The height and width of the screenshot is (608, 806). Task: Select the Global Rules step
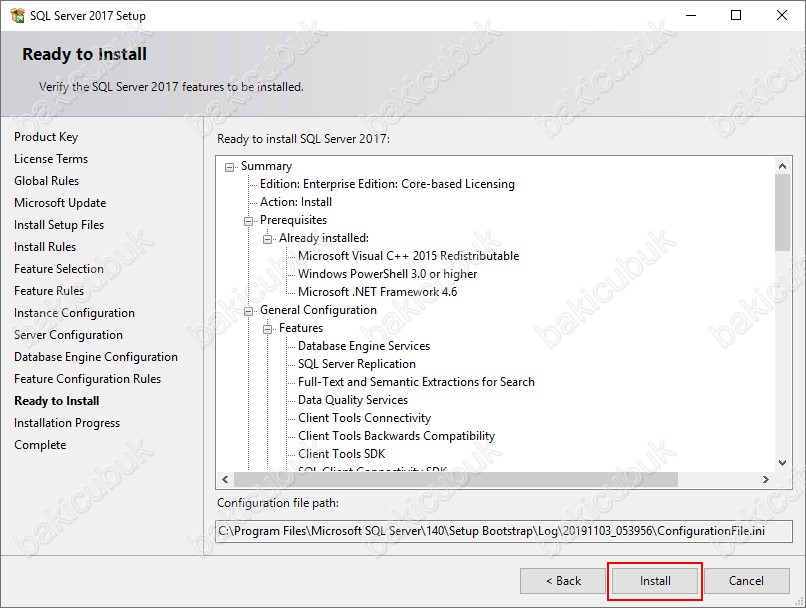click(x=47, y=181)
